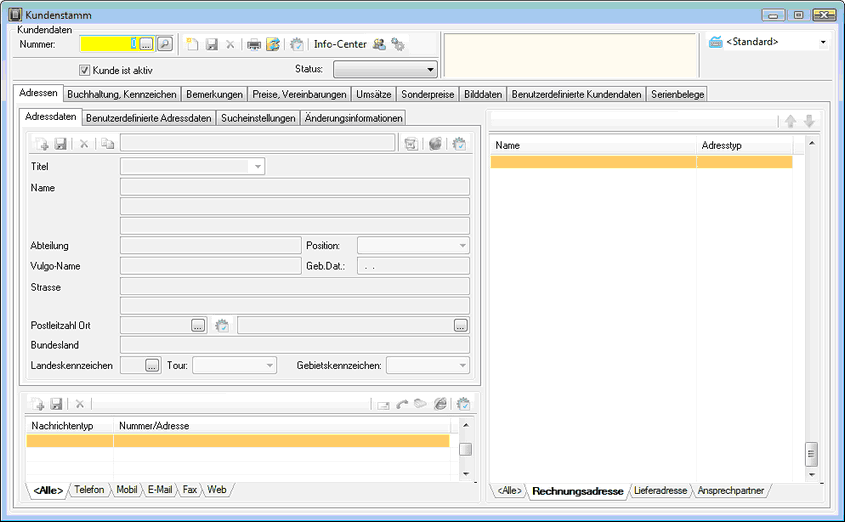Select the Telefon filter tab
Viewport: 845px width, 522px height.
click(x=89, y=490)
